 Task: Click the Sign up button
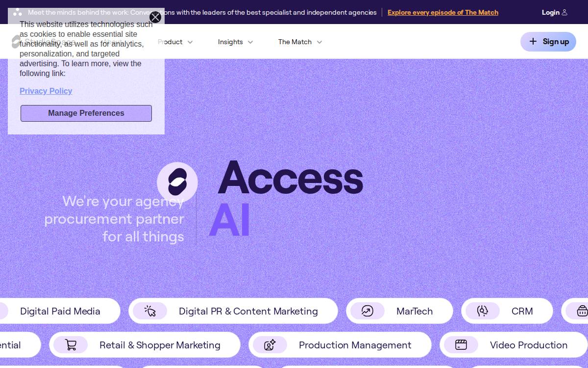tap(548, 42)
